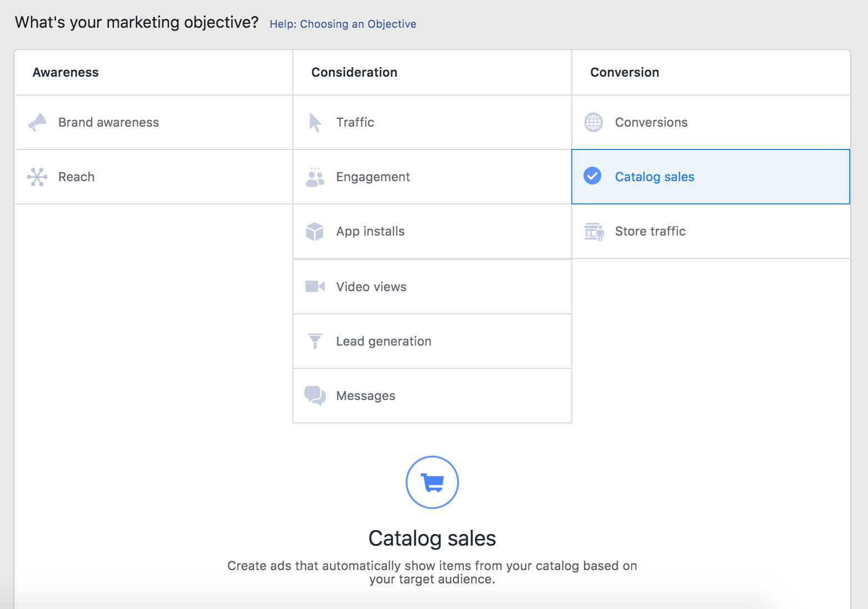Choose the Engagement objective
Image resolution: width=868 pixels, height=609 pixels.
(373, 177)
